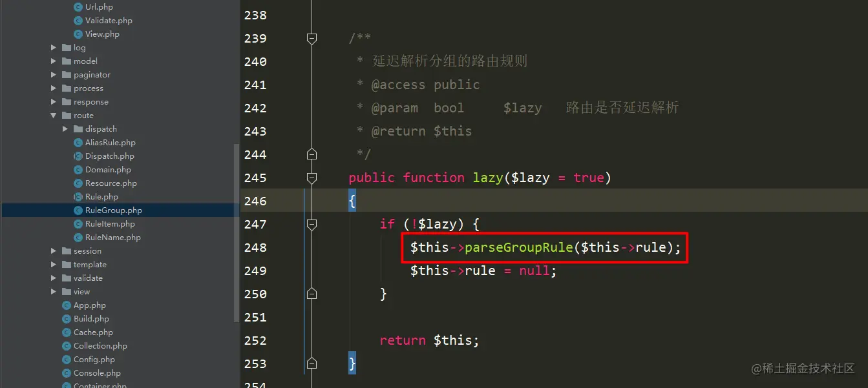
Task: Click parseGroupRule method call on line 248
Action: coord(518,247)
